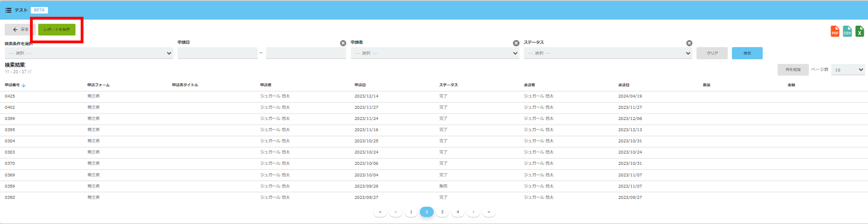Click the 承認者 column header

click(529, 85)
